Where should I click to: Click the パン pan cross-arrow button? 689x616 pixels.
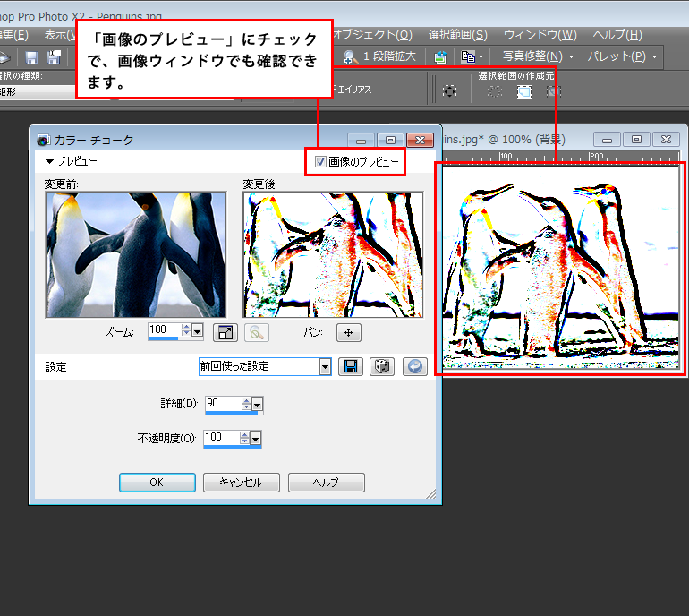348,333
